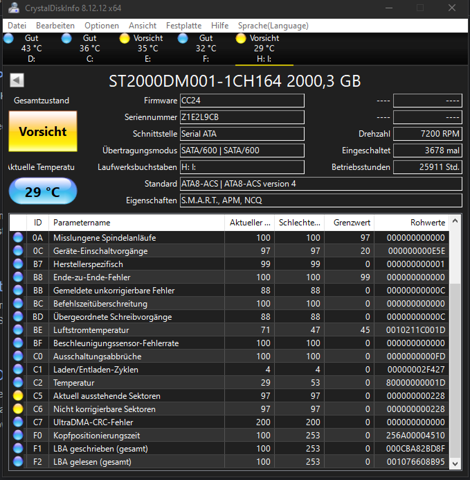
Task: Open the Festplatte menu
Action: (x=184, y=26)
